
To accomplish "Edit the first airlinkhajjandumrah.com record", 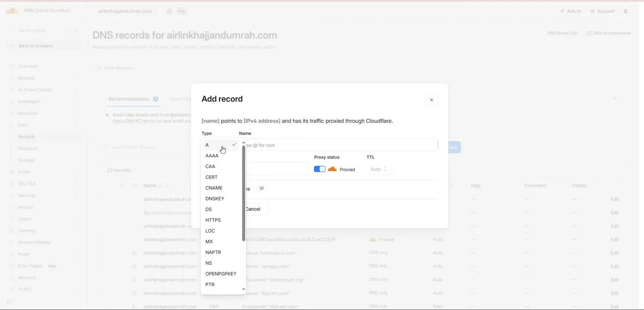I will click(614, 199).
